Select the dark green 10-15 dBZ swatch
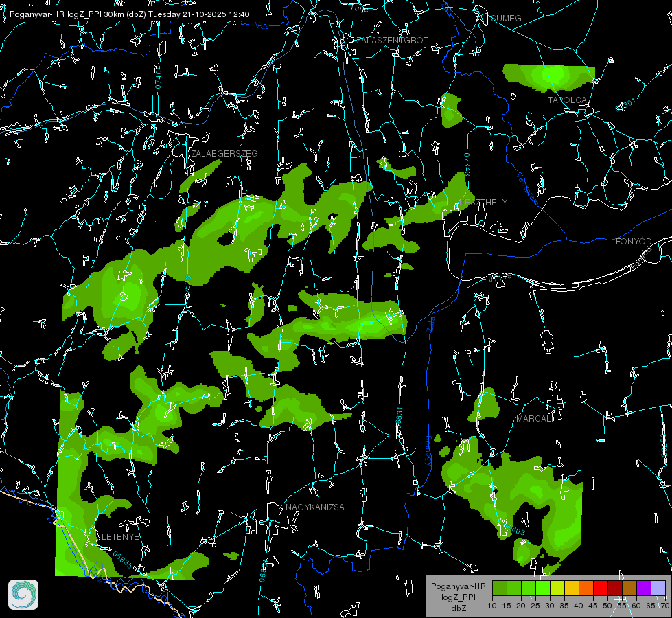Viewport: 672px width, 618px height. click(499, 588)
